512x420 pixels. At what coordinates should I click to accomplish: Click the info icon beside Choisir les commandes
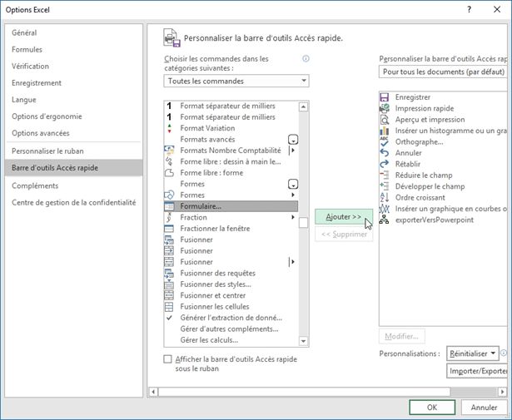tap(306, 59)
